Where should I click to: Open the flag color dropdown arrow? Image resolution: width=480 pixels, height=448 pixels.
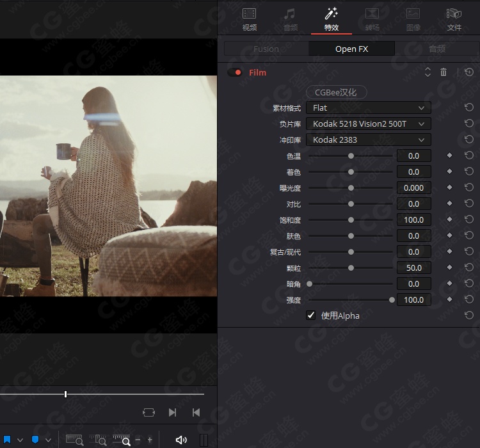[20, 440]
